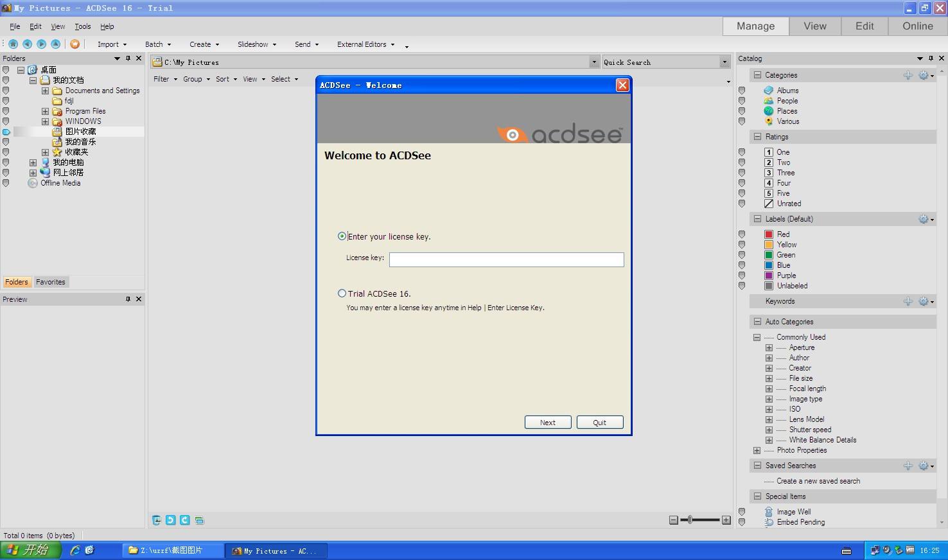Toggle the marker next to Albums category

point(742,91)
